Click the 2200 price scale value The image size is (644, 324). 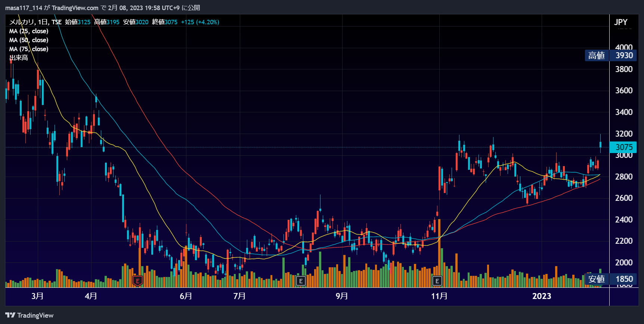point(624,241)
